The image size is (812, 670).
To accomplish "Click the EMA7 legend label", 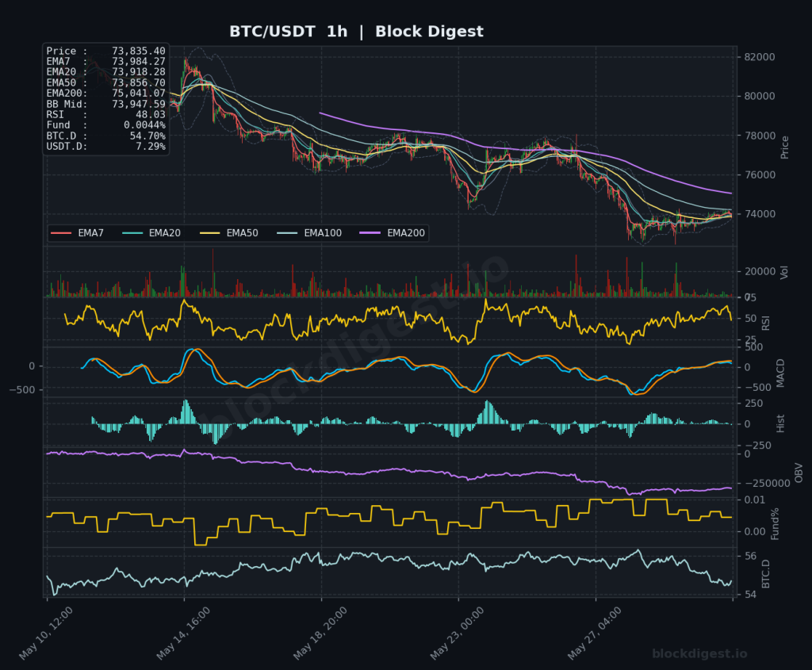I will pyautogui.click(x=90, y=233).
